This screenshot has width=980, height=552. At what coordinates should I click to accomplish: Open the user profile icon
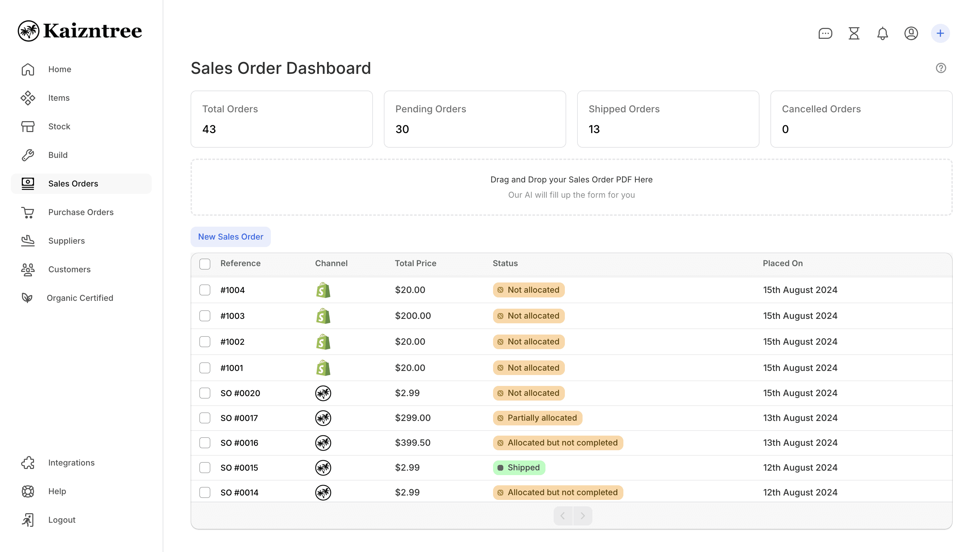pyautogui.click(x=911, y=33)
